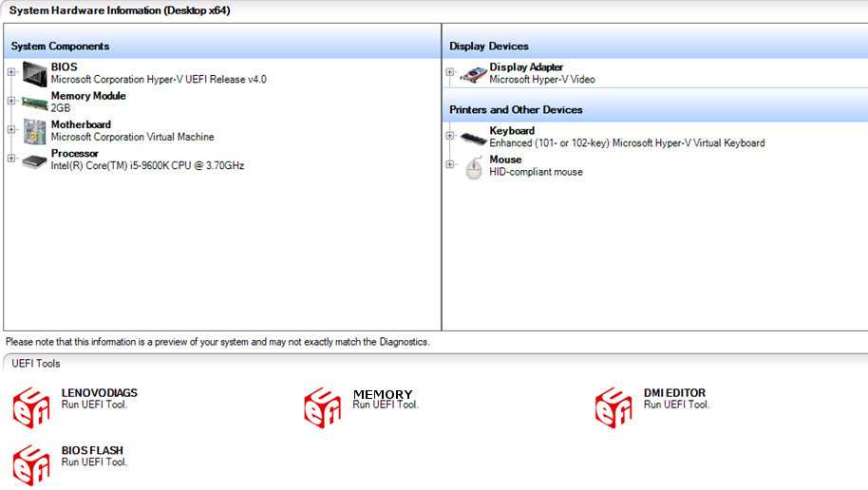Click the LENOVODIAGS UEFI cube icon
This screenshot has width=868, height=490.
pos(31,407)
